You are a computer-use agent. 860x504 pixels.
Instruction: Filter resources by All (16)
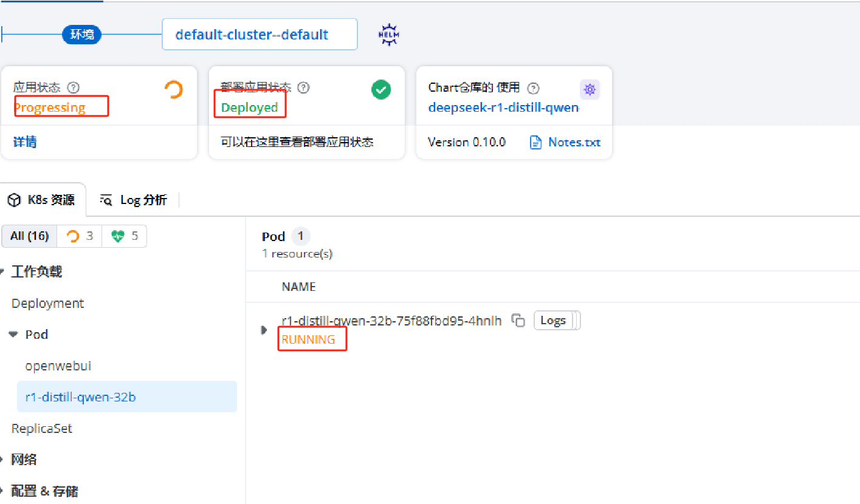pyautogui.click(x=29, y=236)
